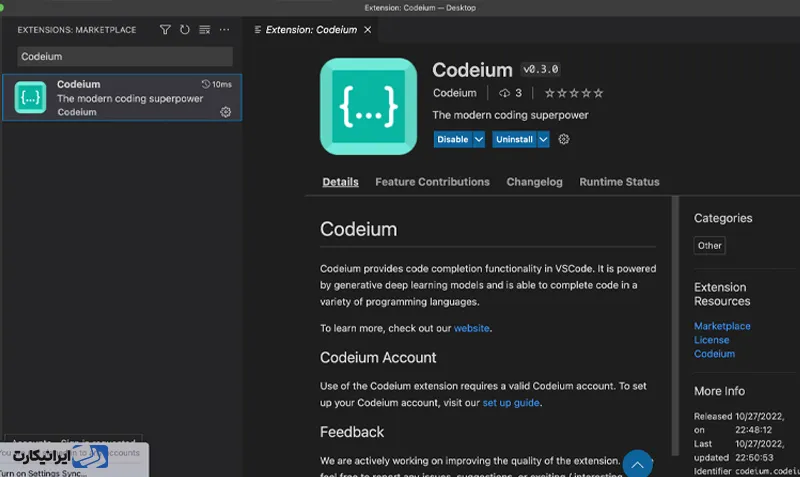Click 'The modern coding superpower' header description
This screenshot has width=800, height=477.
[510, 115]
